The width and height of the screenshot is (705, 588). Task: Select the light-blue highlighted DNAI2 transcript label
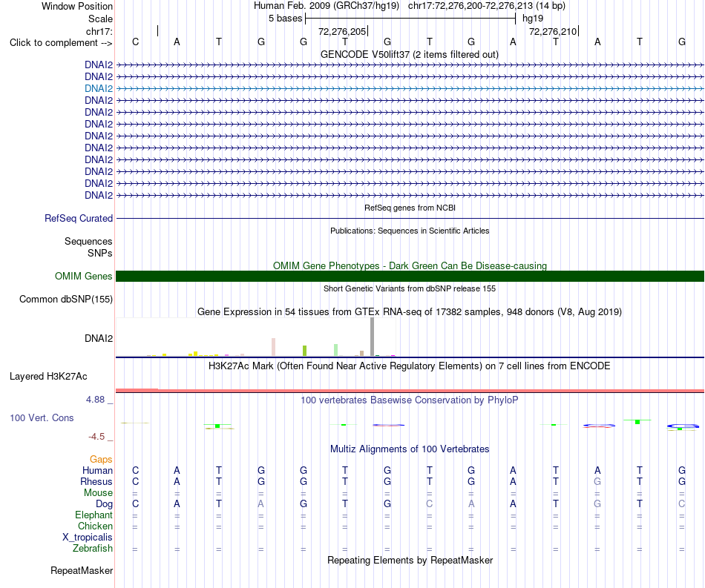(99, 88)
